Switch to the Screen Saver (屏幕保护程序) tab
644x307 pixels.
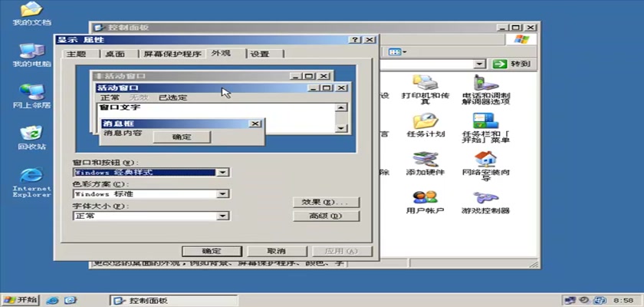pyautogui.click(x=172, y=54)
